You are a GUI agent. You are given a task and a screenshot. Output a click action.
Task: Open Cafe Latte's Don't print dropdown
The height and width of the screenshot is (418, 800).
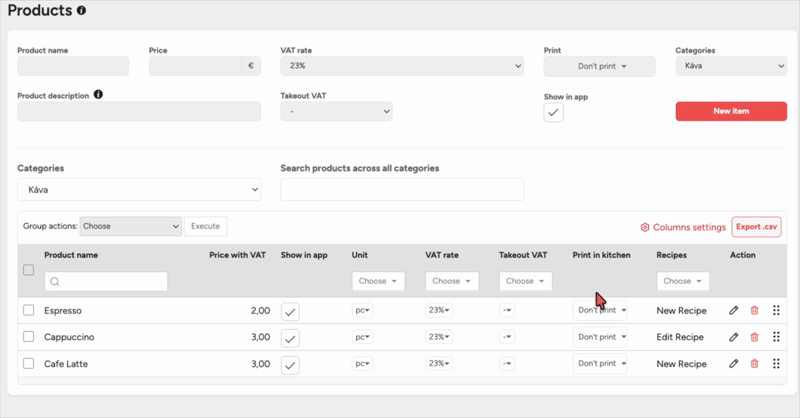pyautogui.click(x=600, y=363)
